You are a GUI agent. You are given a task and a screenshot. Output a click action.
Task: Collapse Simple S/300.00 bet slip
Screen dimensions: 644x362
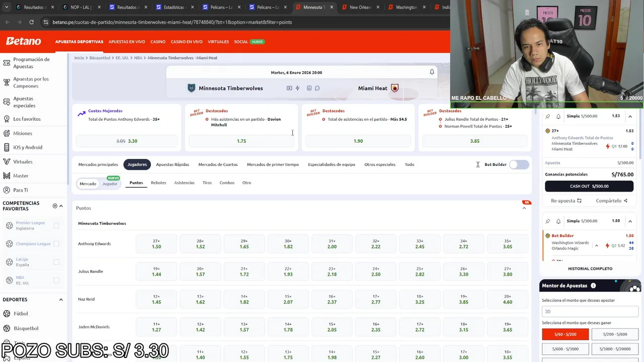[x=630, y=221]
